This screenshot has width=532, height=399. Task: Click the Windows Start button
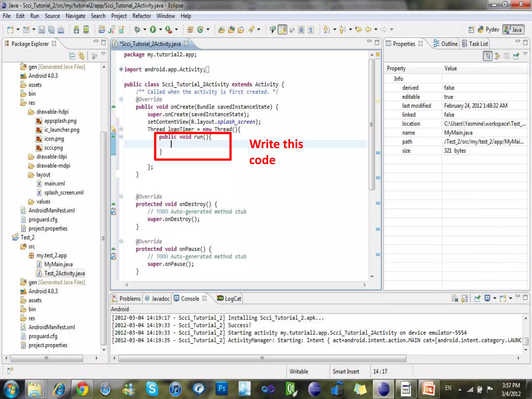pyautogui.click(x=11, y=389)
